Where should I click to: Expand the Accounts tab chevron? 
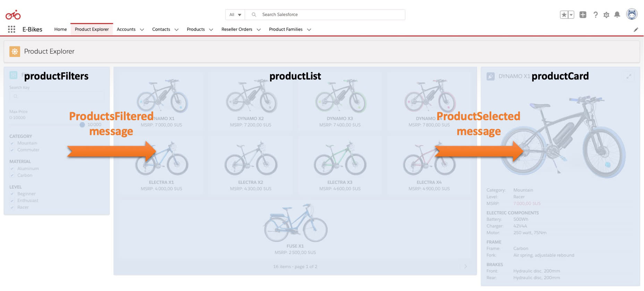[142, 30]
